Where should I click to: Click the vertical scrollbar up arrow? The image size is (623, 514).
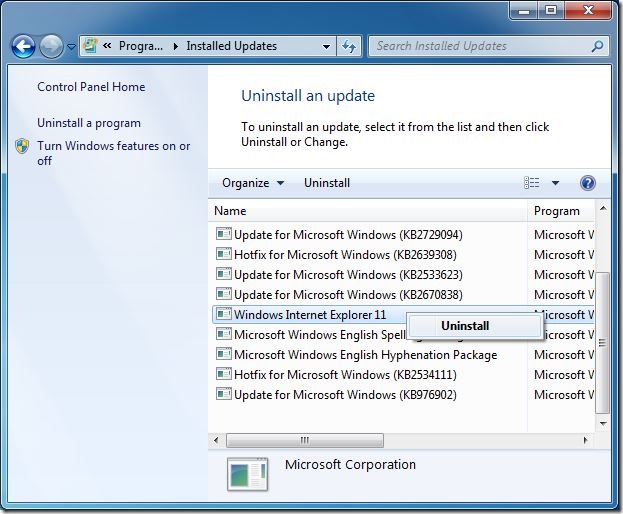click(x=603, y=208)
